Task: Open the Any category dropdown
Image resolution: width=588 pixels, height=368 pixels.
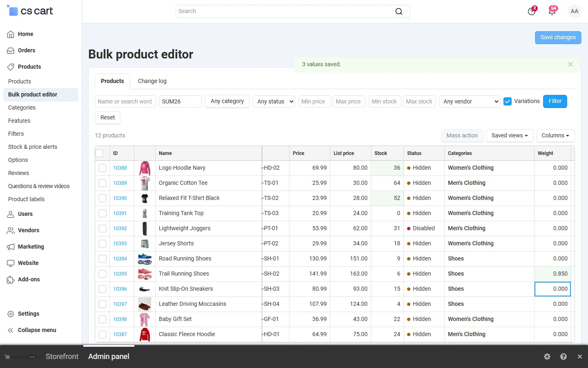Action: (227, 101)
